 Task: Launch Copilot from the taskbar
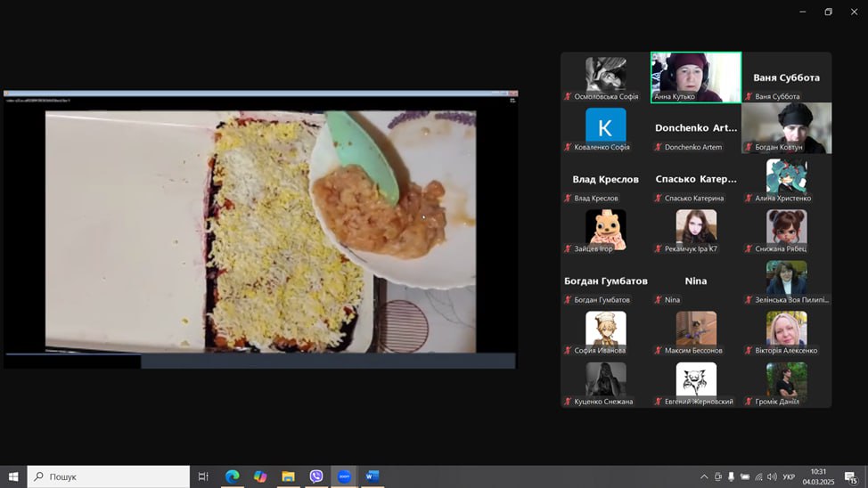point(260,476)
